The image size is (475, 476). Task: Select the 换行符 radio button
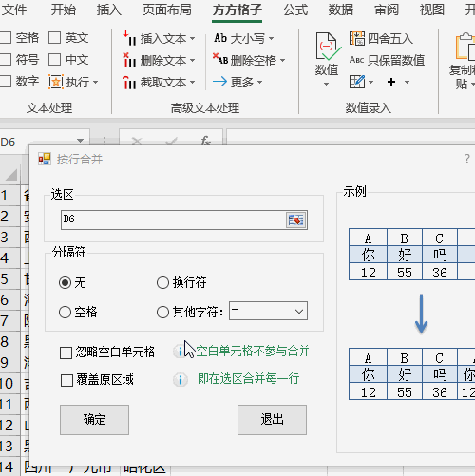click(x=162, y=283)
